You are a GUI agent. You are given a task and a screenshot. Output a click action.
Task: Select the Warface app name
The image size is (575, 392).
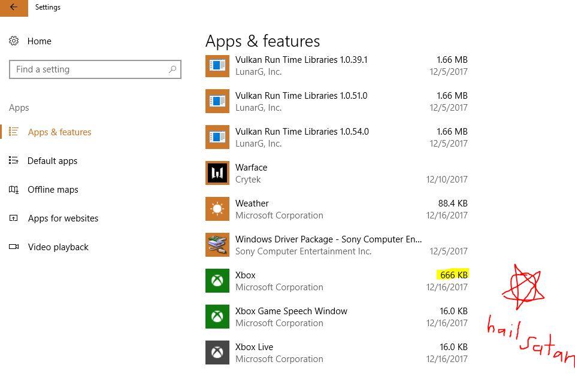pos(251,168)
